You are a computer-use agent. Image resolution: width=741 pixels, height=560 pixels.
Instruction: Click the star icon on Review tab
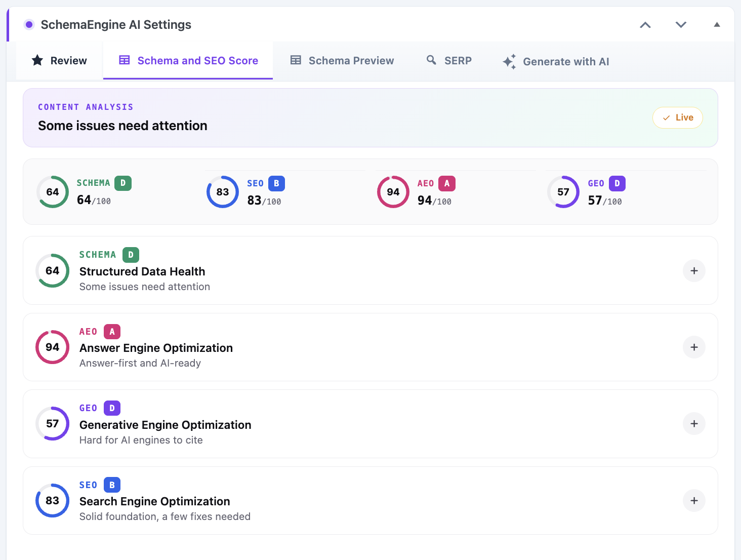tap(37, 60)
